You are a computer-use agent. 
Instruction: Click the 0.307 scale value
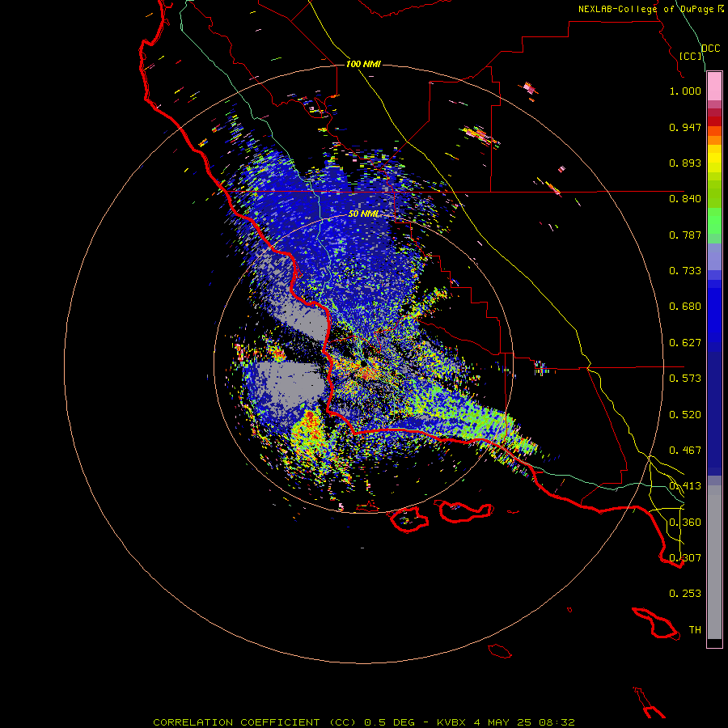(685, 558)
